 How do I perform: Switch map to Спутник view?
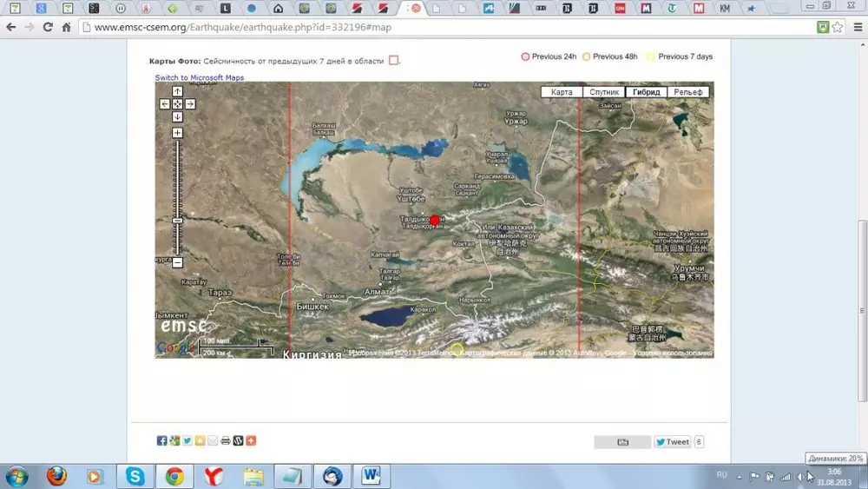click(603, 92)
